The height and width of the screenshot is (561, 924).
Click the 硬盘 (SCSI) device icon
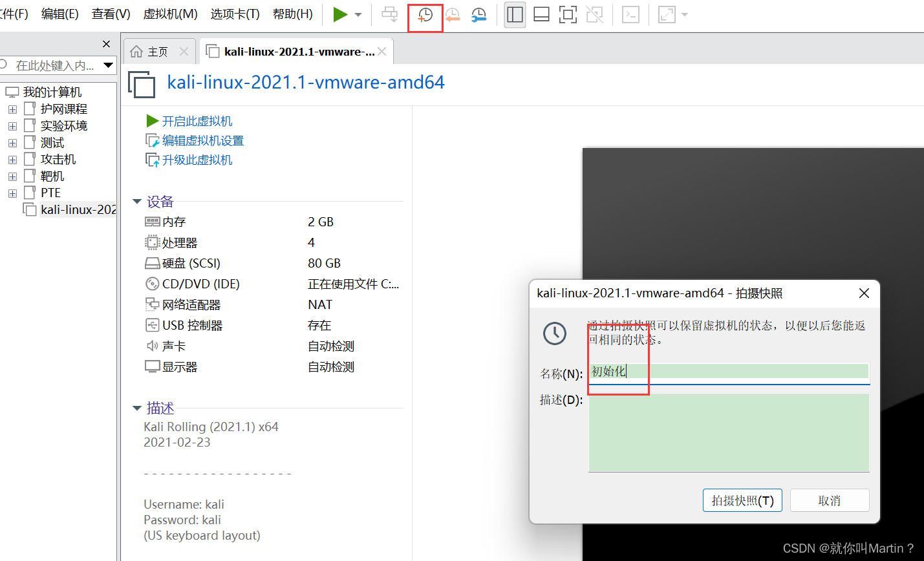pyautogui.click(x=152, y=263)
